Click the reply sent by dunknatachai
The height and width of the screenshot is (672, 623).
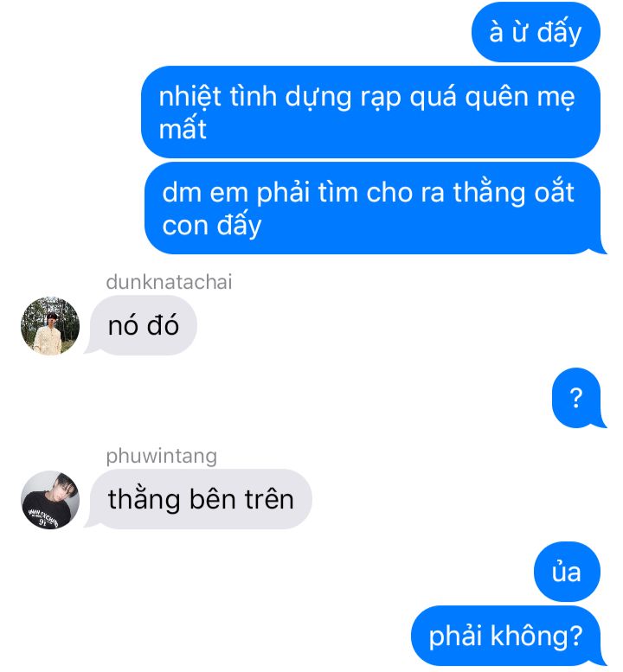coord(142,326)
